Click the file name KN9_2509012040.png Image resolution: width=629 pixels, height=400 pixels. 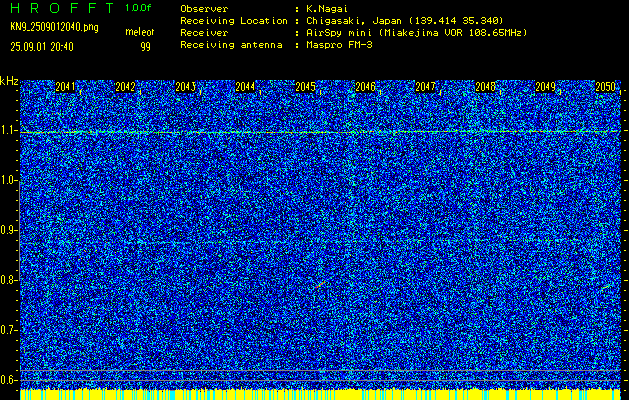(x=54, y=27)
